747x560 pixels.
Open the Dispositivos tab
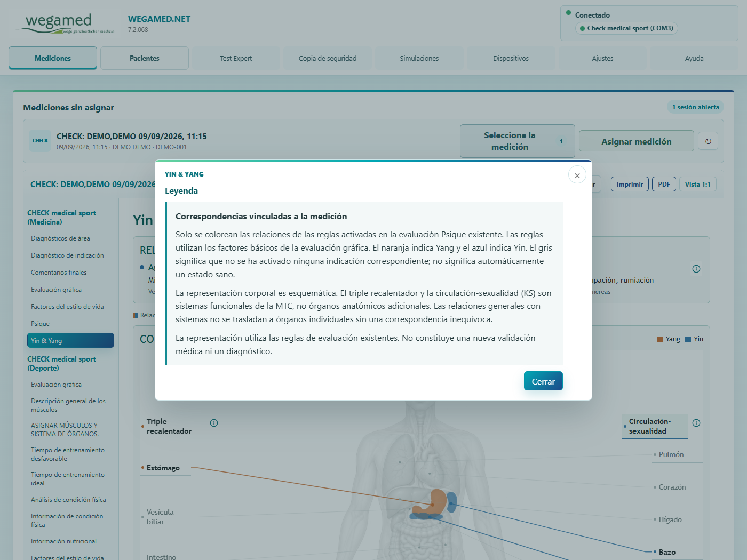(511, 58)
